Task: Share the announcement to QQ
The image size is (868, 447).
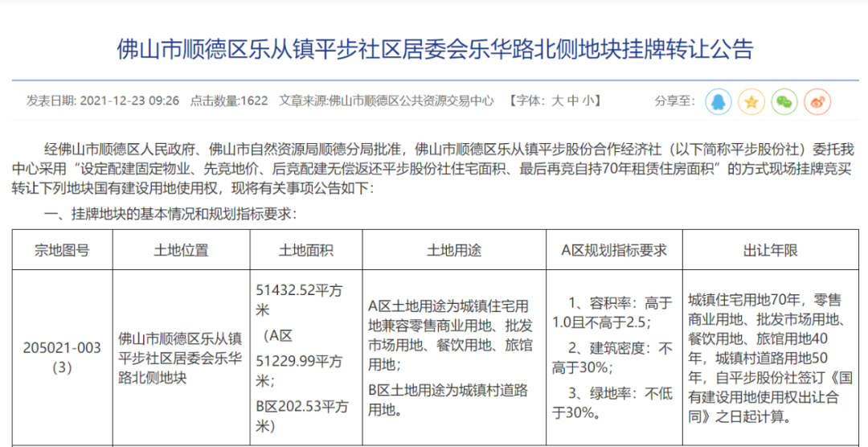Action: (x=719, y=101)
